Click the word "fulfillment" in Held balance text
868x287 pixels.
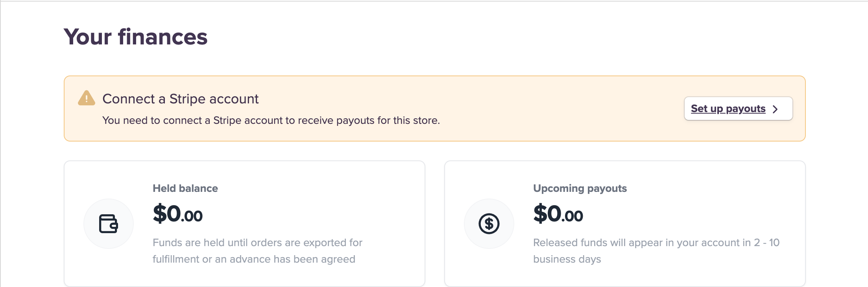click(x=176, y=259)
